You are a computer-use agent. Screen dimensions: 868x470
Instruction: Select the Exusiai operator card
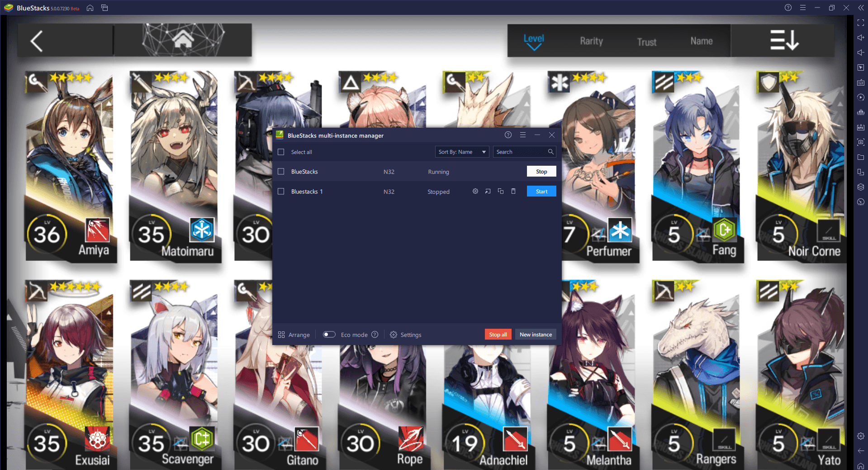coord(71,374)
